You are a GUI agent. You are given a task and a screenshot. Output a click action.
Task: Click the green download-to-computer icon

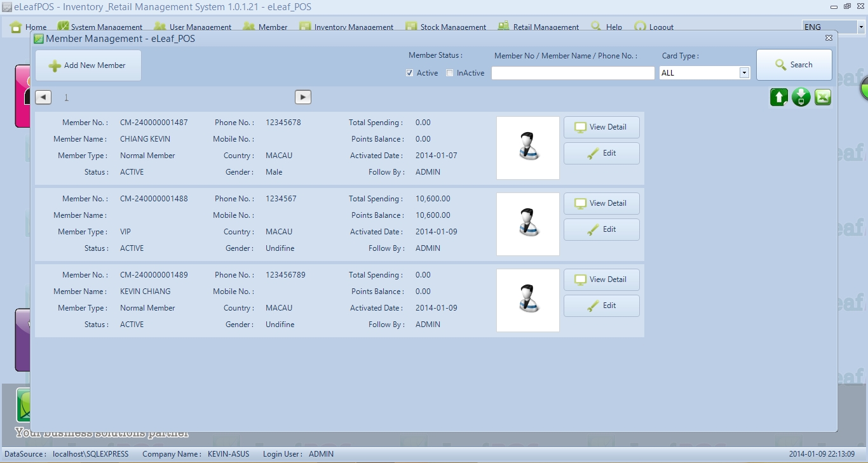801,97
